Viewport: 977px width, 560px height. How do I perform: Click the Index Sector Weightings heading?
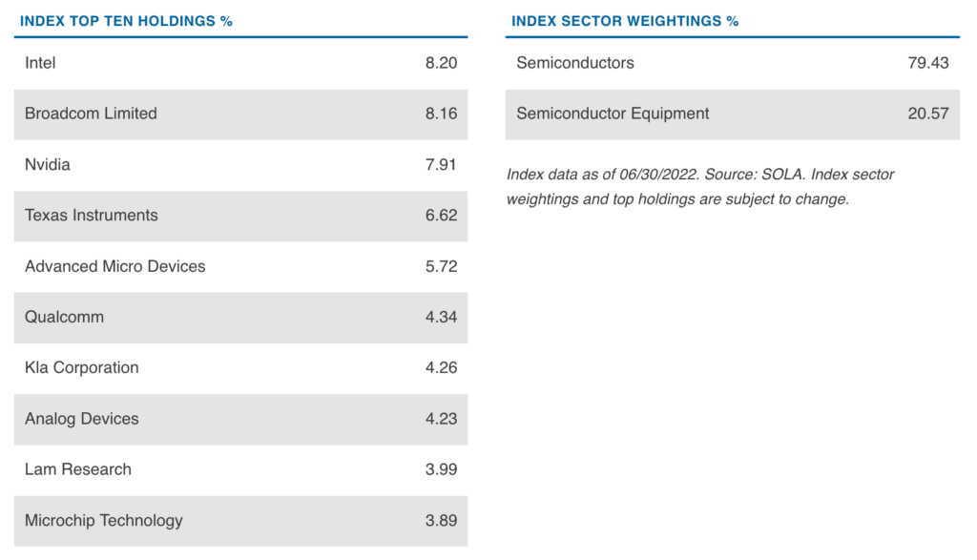click(625, 21)
